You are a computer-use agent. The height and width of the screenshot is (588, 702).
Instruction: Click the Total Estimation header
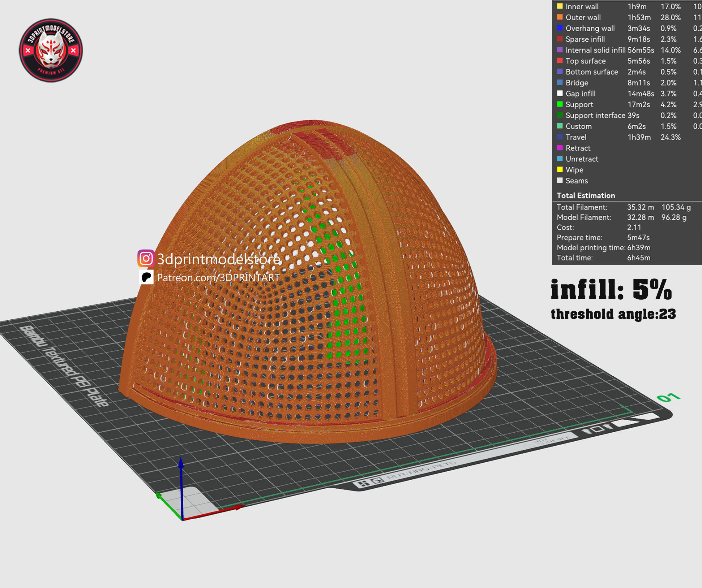coord(585,195)
